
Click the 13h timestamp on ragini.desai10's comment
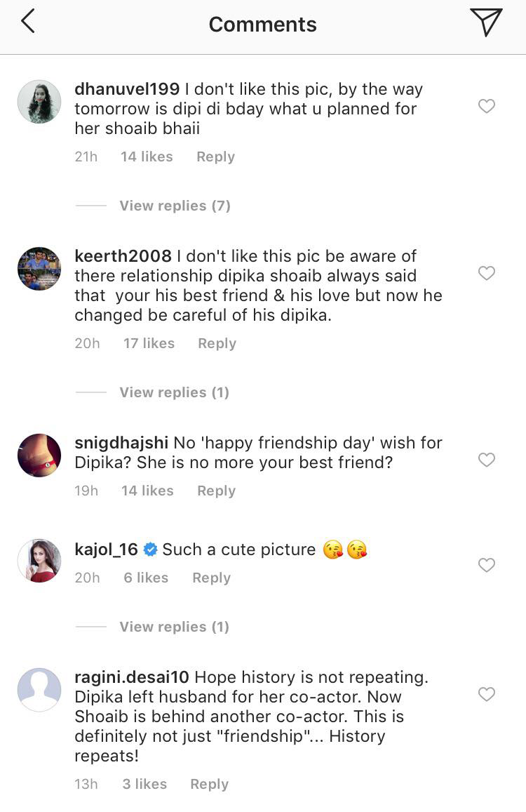86,784
